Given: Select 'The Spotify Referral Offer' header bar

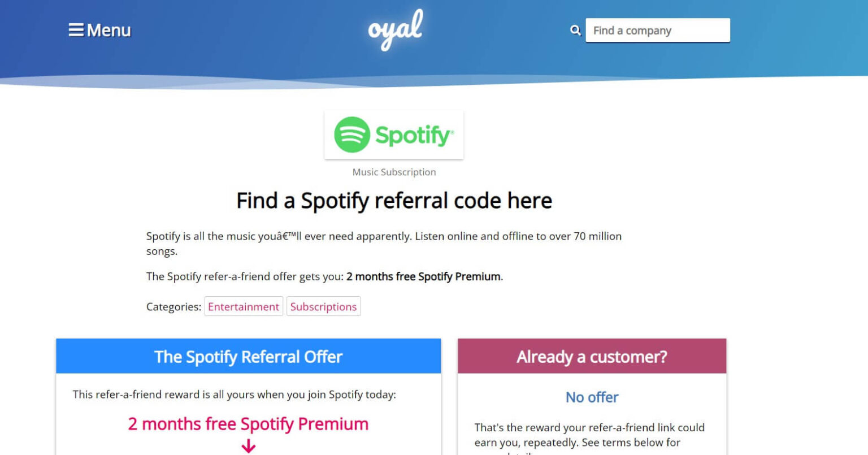Looking at the screenshot, I should point(248,356).
